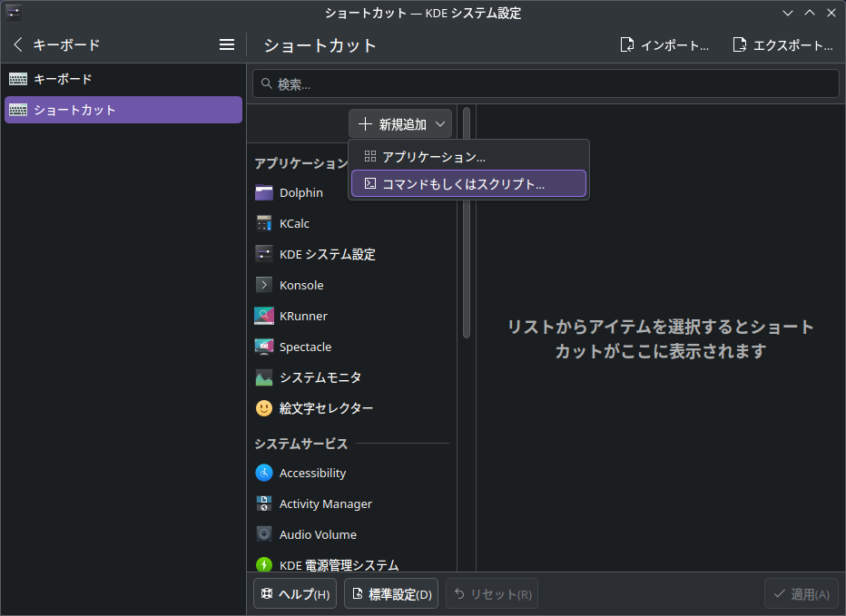Go back using the left arrow
This screenshot has height=616, width=846.
click(18, 44)
